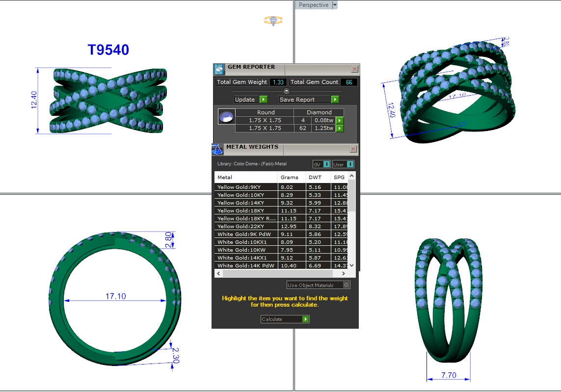561x392 pixels.
Task: Click the horizontal scroll-left arrow in the metal list
Action: [218, 274]
